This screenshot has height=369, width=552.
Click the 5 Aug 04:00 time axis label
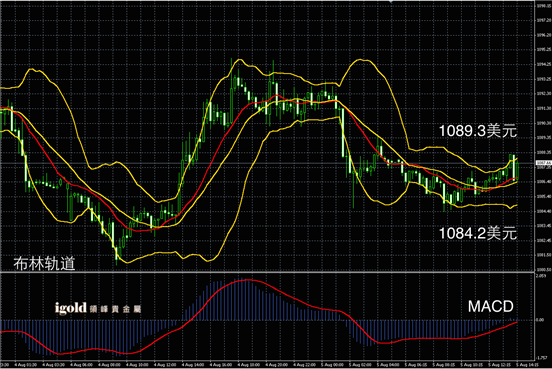[389, 365]
